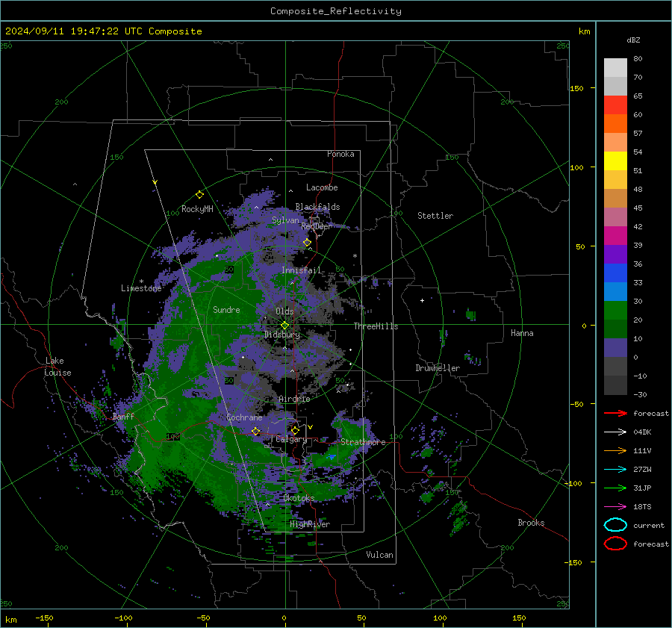Click the Strathmore town label

363,442
